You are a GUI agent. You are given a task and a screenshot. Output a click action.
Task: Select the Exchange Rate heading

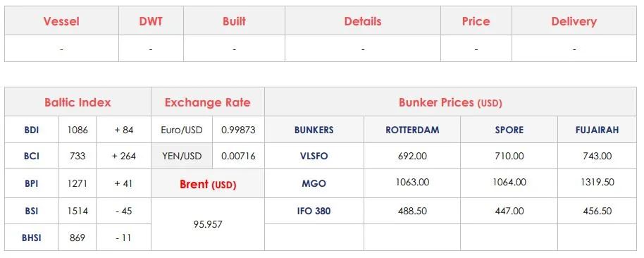[207, 102]
